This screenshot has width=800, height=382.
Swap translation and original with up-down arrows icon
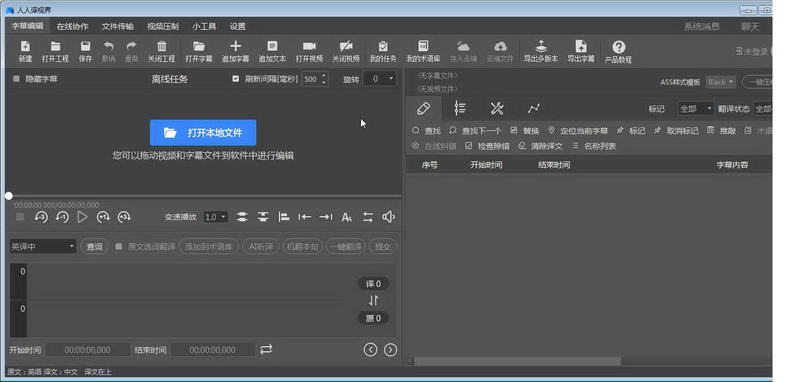373,300
